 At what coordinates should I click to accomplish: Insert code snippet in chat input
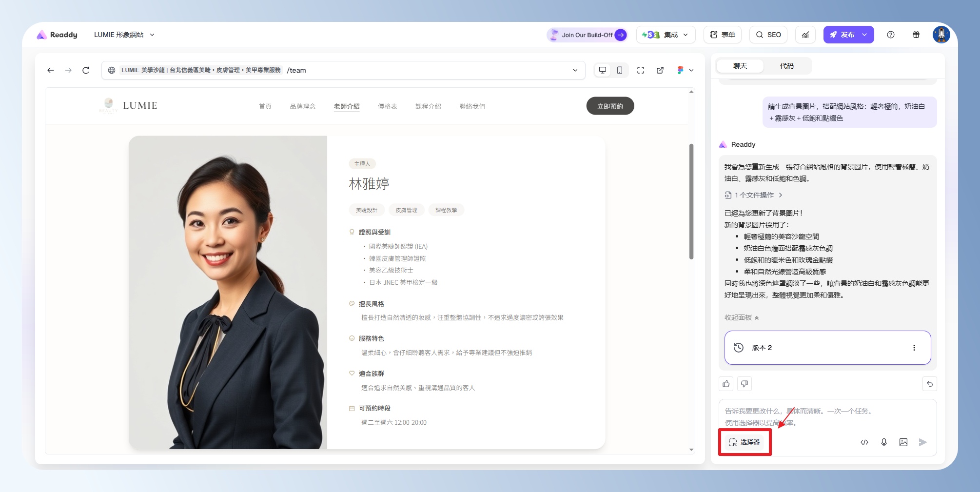click(x=864, y=442)
